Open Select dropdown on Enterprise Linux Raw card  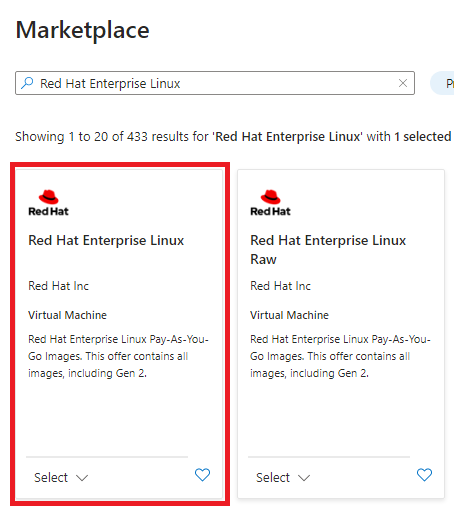tap(283, 478)
